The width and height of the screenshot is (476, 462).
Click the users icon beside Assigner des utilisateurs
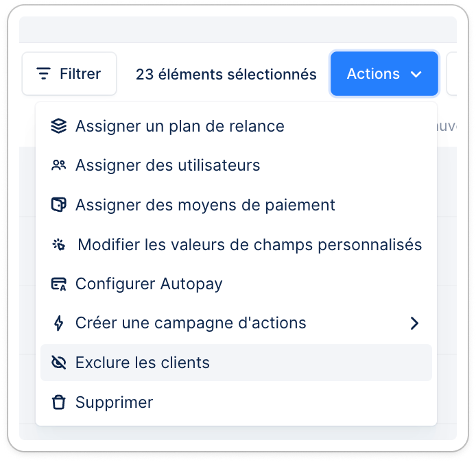(58, 165)
